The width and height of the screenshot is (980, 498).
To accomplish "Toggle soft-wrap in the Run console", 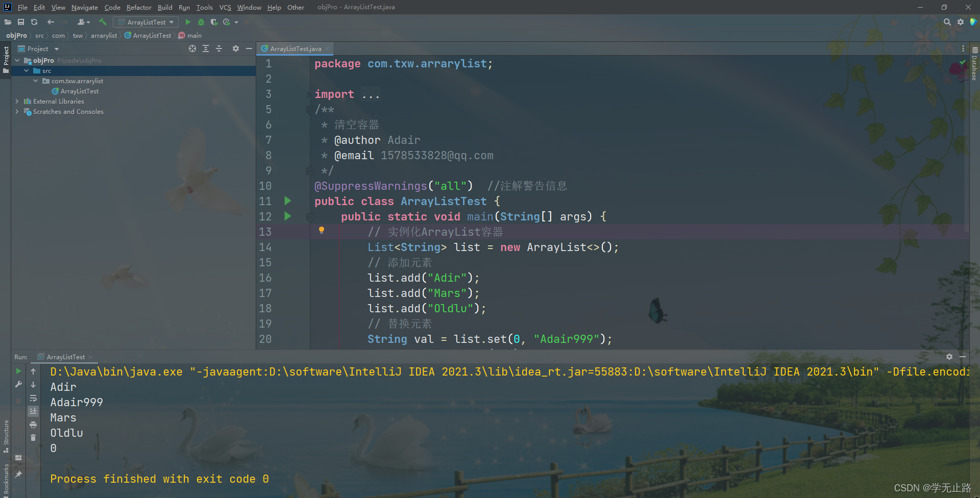I will pyautogui.click(x=33, y=398).
